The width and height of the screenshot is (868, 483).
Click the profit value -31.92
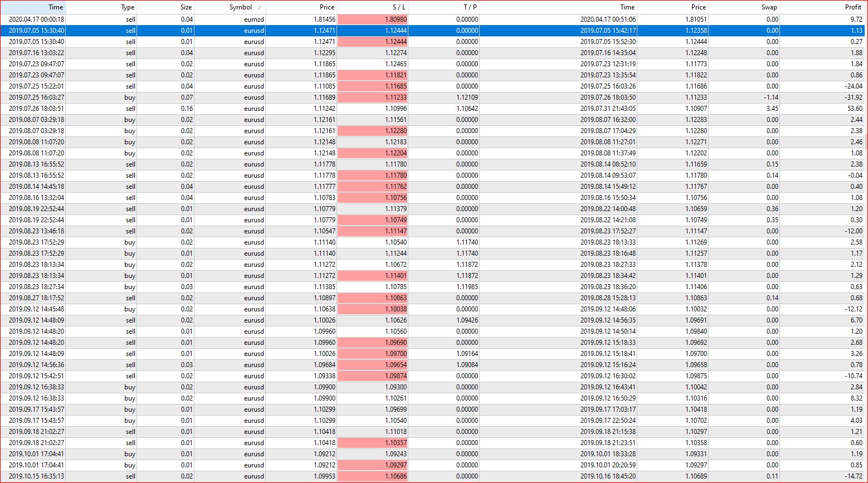854,97
